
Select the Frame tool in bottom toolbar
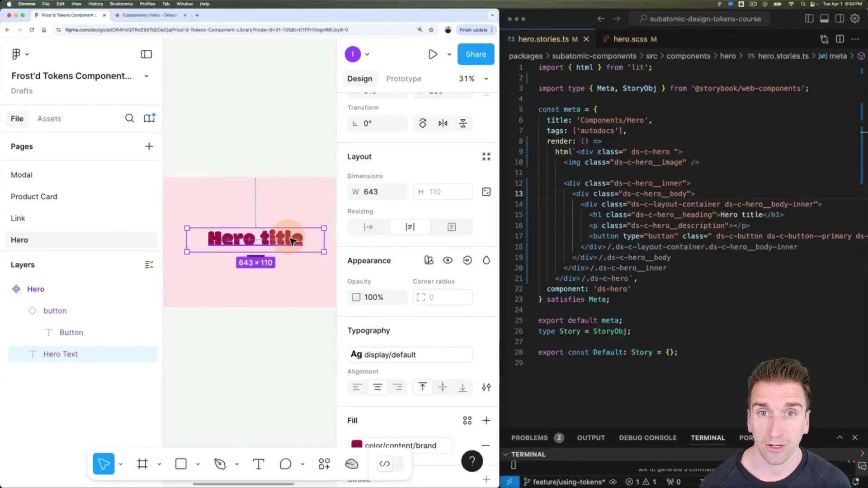pyautogui.click(x=142, y=464)
